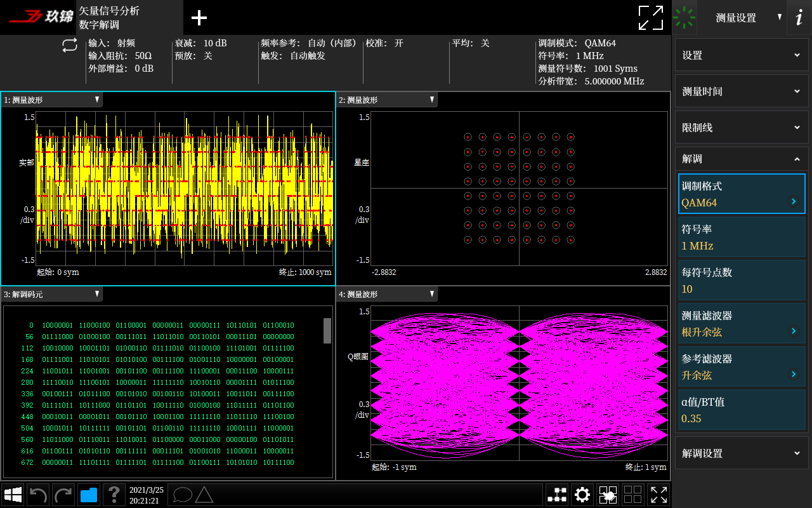This screenshot has height=508, width=812.
Task: Click the green spinning status indicator icon
Action: tap(684, 18)
